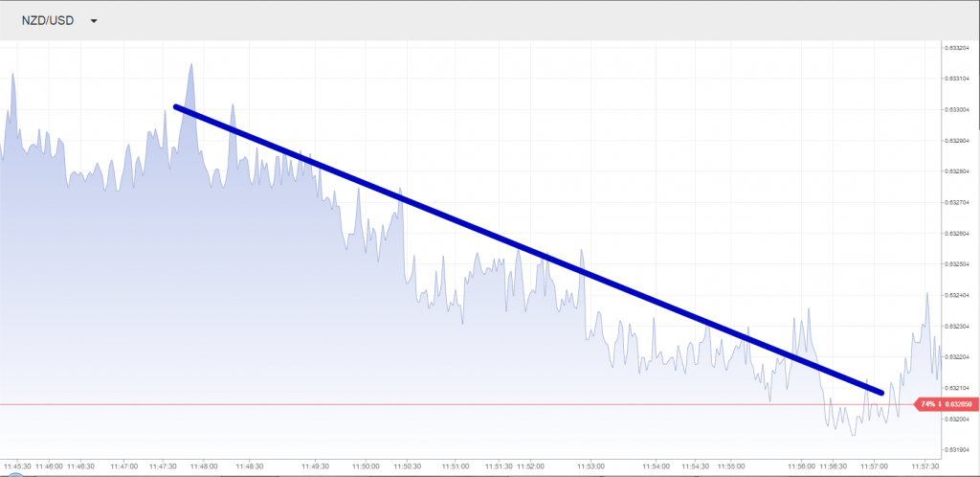The height and width of the screenshot is (477, 980).
Task: Click the 11:48:00 time axis label
Action: point(204,466)
